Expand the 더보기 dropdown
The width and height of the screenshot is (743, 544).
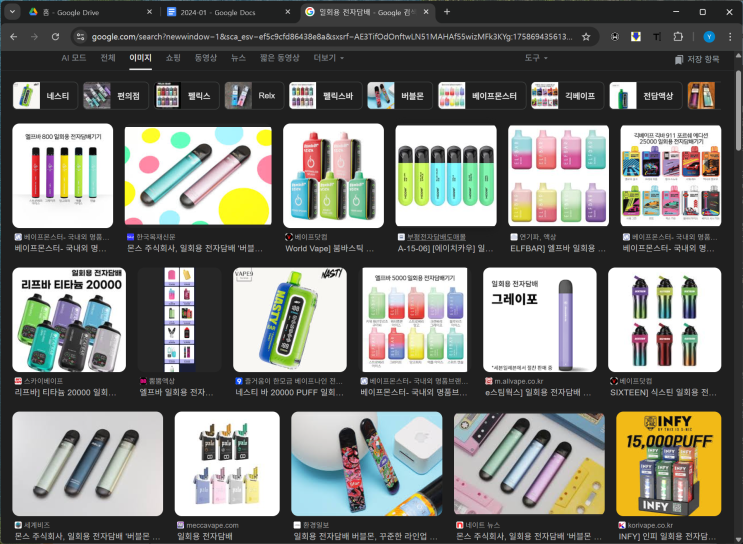click(x=328, y=58)
